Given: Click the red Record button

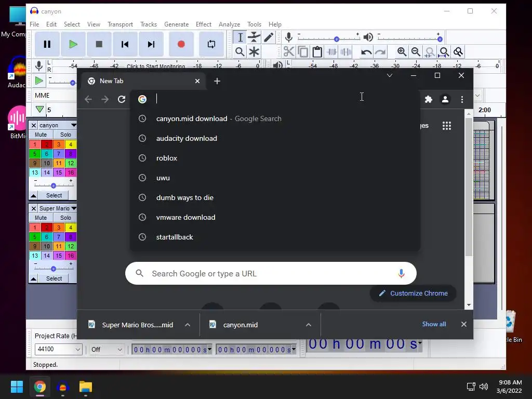Looking at the screenshot, I should point(181,44).
